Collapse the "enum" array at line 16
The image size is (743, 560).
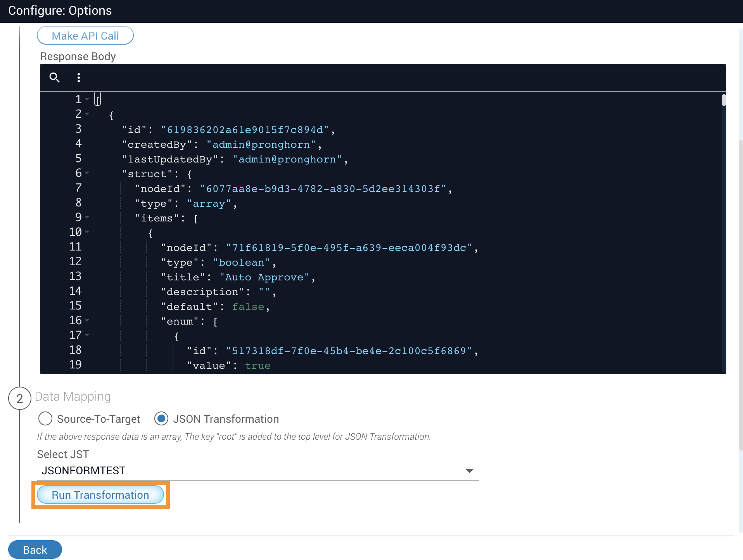[87, 321]
